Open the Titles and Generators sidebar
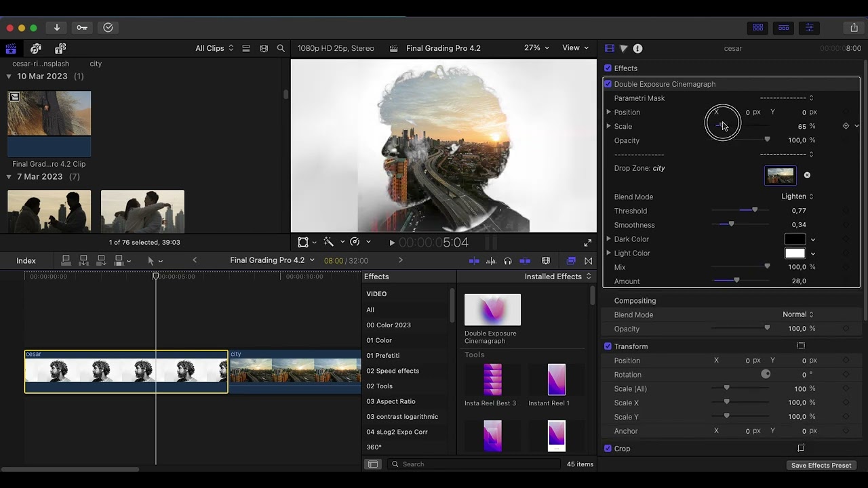This screenshot has height=488, width=868. click(60, 49)
